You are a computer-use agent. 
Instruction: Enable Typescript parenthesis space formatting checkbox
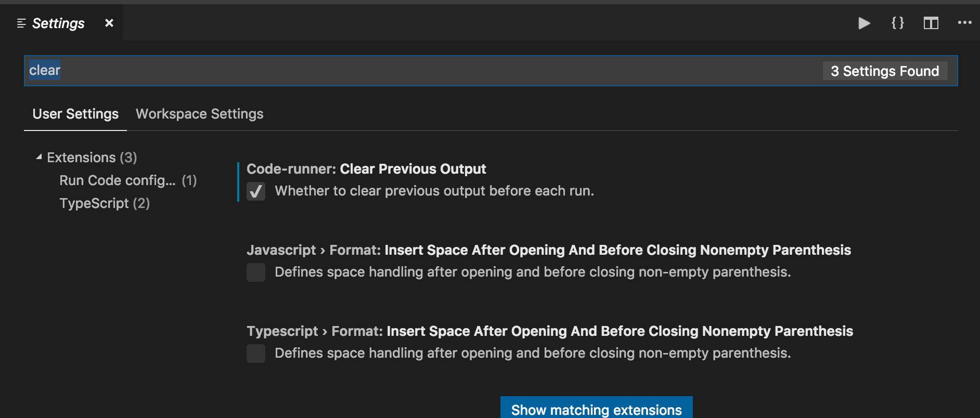click(256, 354)
